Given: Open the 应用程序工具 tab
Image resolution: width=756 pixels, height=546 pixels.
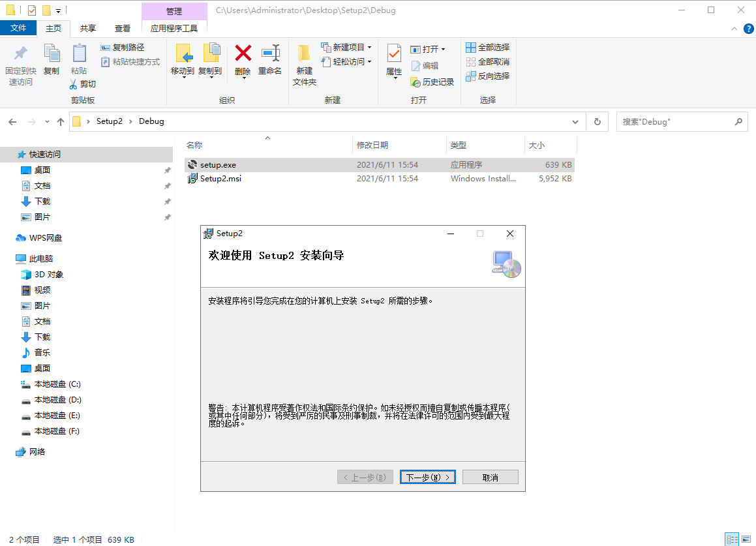Looking at the screenshot, I should 174,29.
